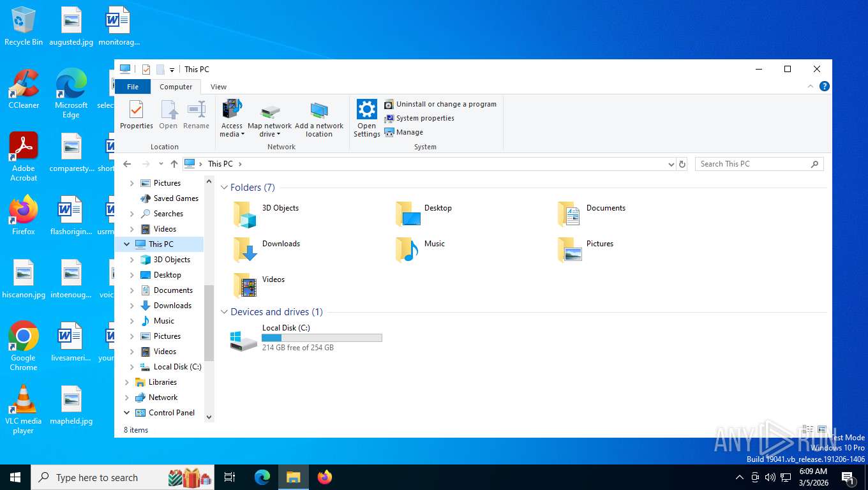Collapse the Devices and drives group
Viewport: 868px width, 490px height.
[224, 312]
